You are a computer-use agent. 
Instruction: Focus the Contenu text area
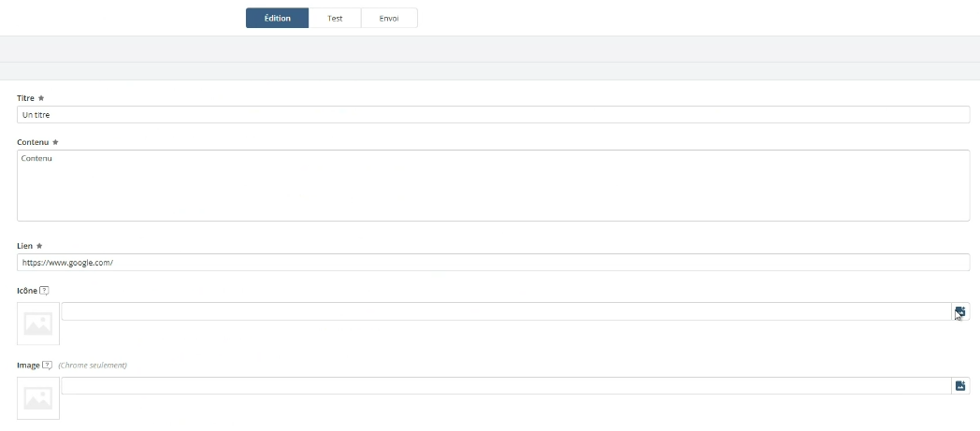coord(493,185)
